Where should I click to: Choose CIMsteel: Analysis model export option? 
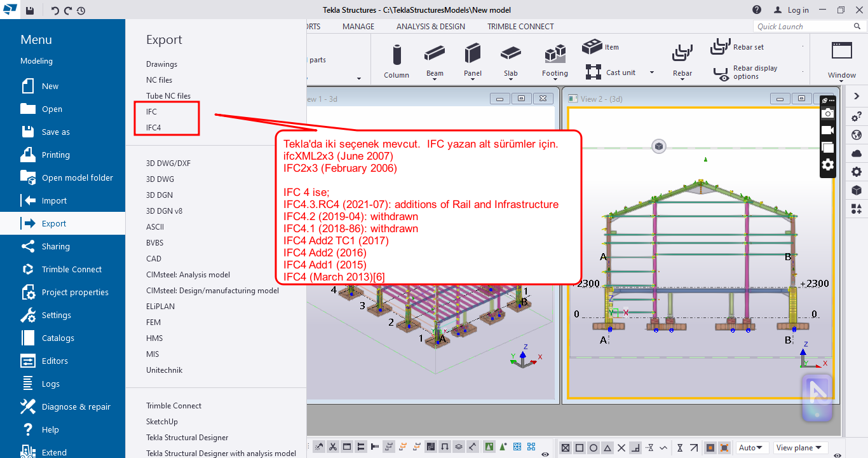point(188,274)
